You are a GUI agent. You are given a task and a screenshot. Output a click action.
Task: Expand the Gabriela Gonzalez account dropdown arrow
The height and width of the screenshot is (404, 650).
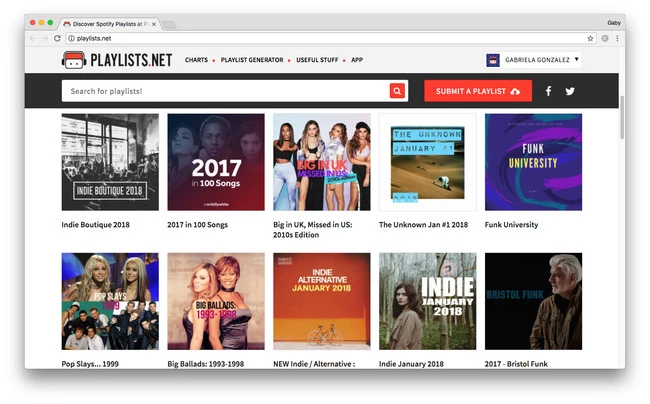point(576,60)
